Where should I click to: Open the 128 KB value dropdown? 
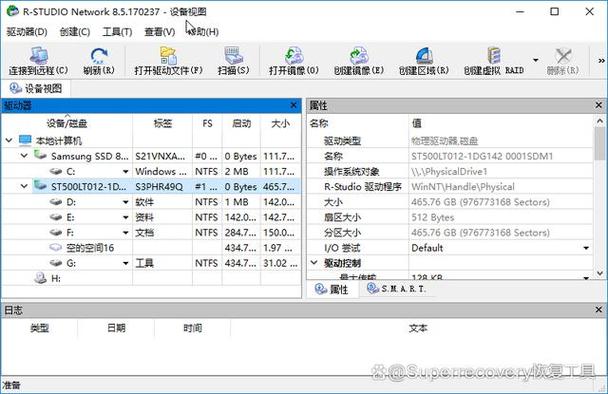(x=586, y=278)
